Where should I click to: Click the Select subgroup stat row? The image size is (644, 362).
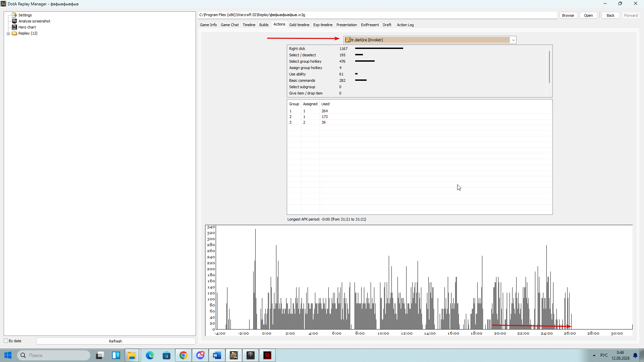tap(417, 87)
